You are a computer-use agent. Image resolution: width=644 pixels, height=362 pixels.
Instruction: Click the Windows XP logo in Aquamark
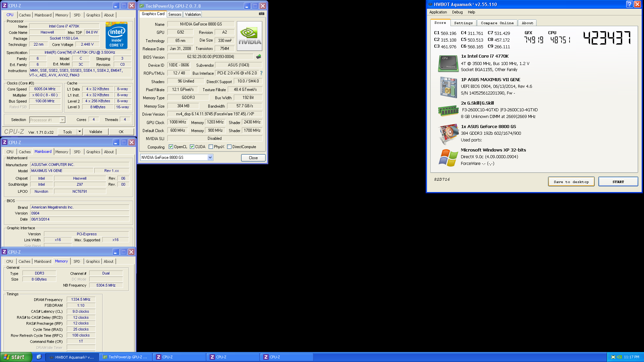(x=448, y=158)
